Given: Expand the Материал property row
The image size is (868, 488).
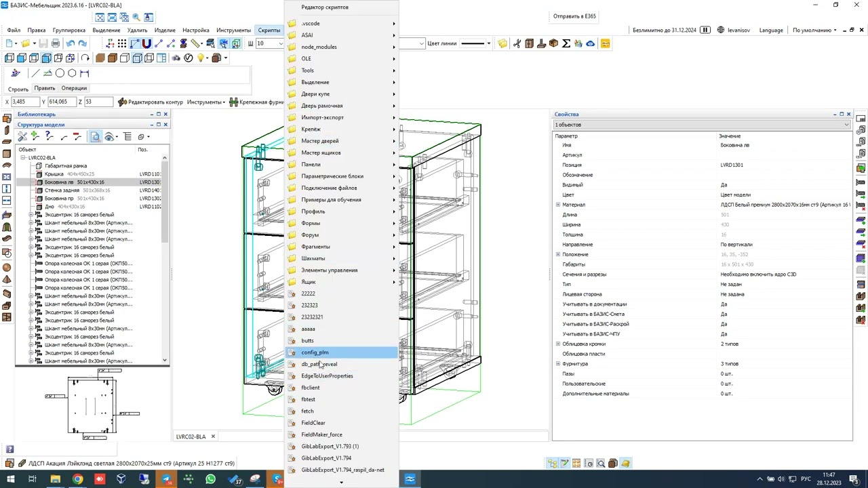Looking at the screenshot, I should coord(558,205).
